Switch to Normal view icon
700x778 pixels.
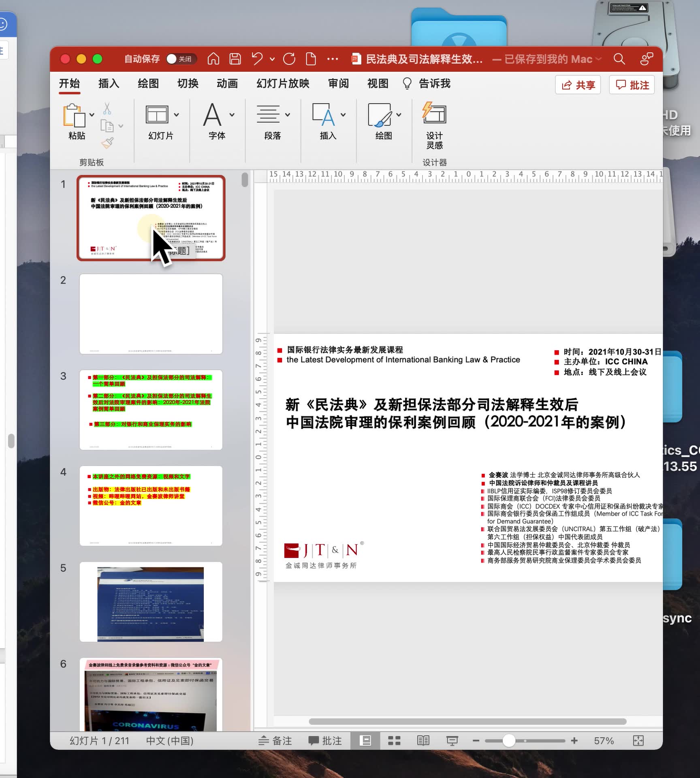click(x=365, y=741)
